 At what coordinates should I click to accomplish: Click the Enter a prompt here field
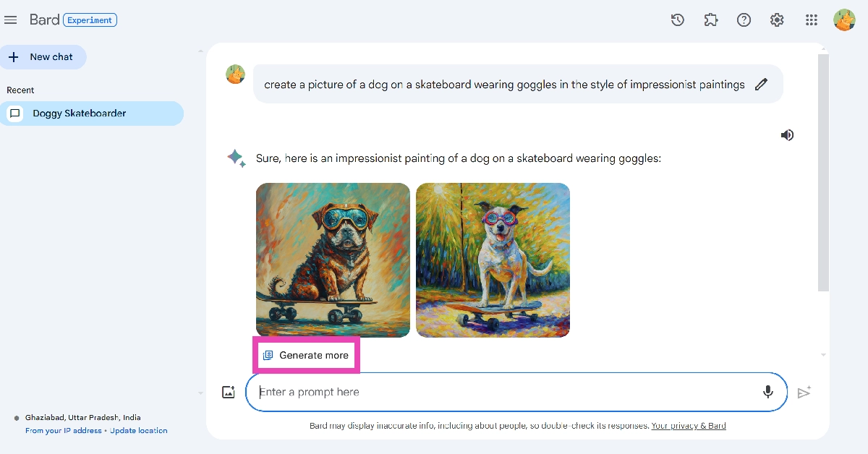506,392
